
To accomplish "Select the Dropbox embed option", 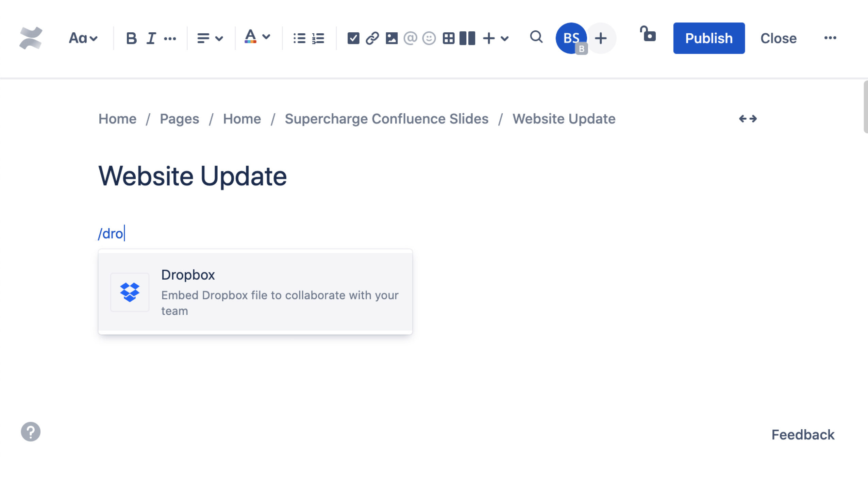I will [x=255, y=292].
